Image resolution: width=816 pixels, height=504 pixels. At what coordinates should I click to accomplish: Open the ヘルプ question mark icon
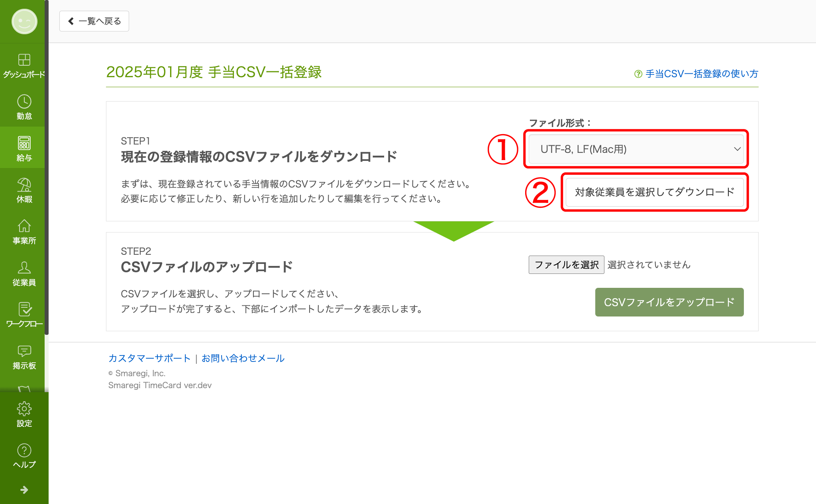[x=24, y=451]
